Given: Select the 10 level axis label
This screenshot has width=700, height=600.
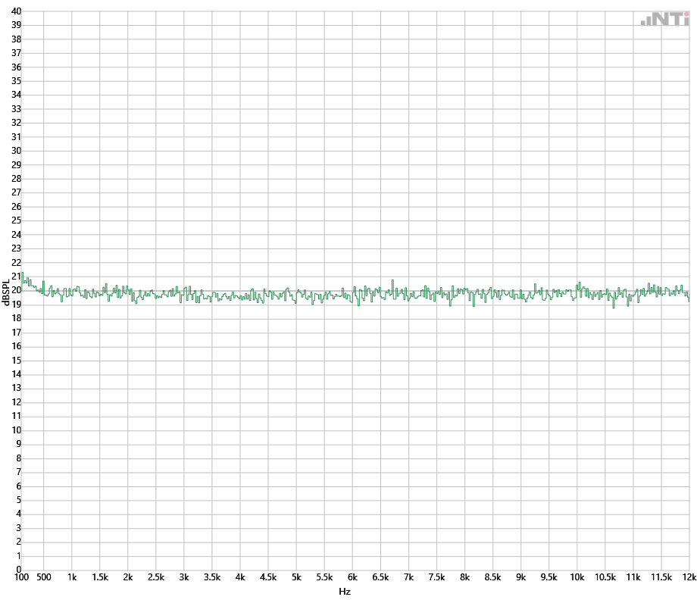Looking at the screenshot, I should click(x=16, y=430).
